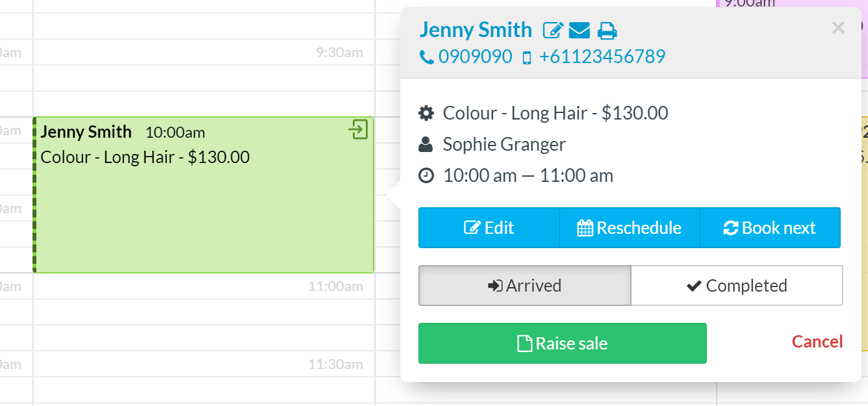
Task: Mark the appointment as Completed
Action: click(737, 285)
